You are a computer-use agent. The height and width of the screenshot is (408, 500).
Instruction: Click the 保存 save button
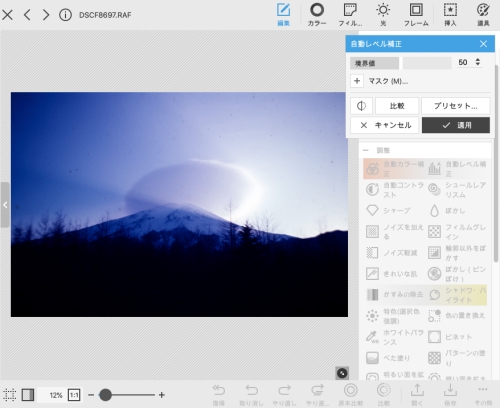pyautogui.click(x=450, y=395)
